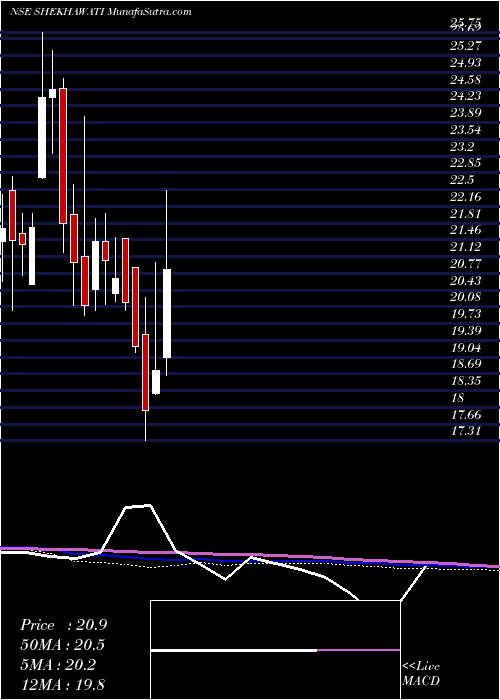Click the 21.81 price axis label
The width and height of the screenshot is (500, 700).
click(x=466, y=213)
